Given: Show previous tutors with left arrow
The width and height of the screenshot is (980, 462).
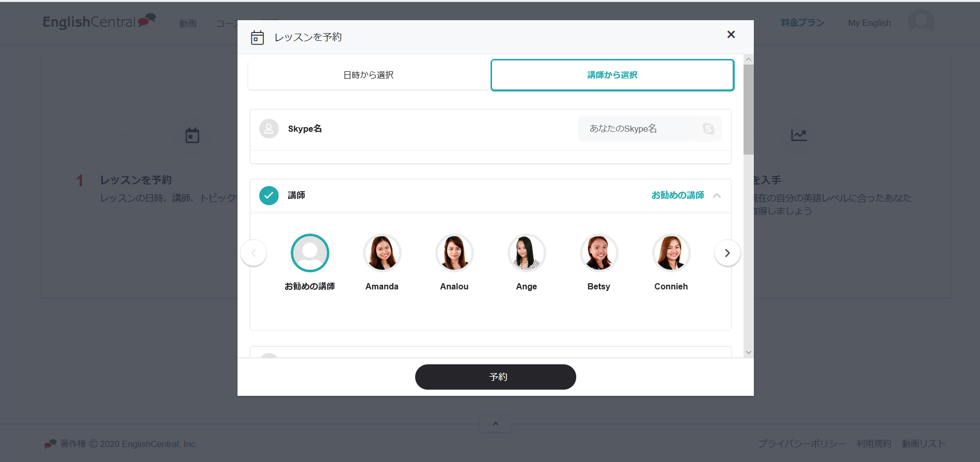Looking at the screenshot, I should click(254, 253).
